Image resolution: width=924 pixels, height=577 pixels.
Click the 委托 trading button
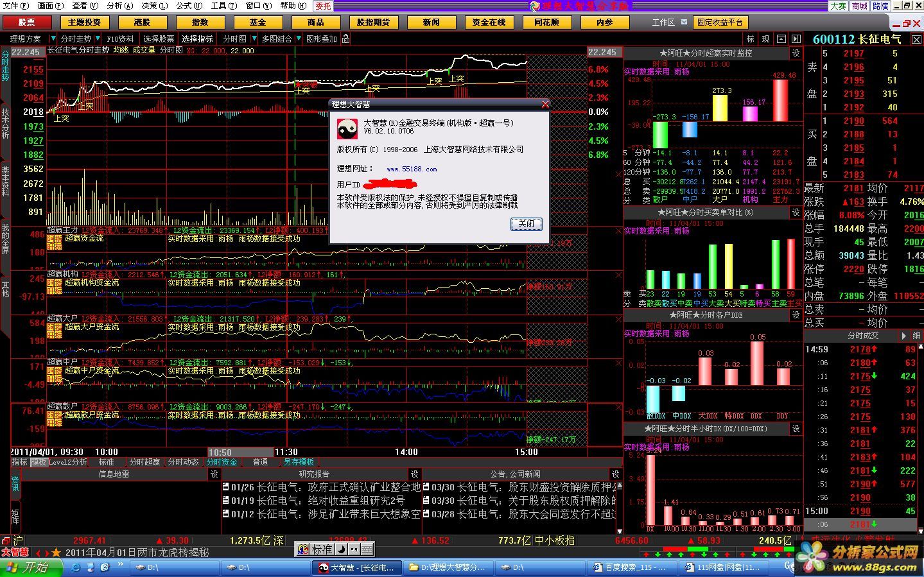point(324,6)
